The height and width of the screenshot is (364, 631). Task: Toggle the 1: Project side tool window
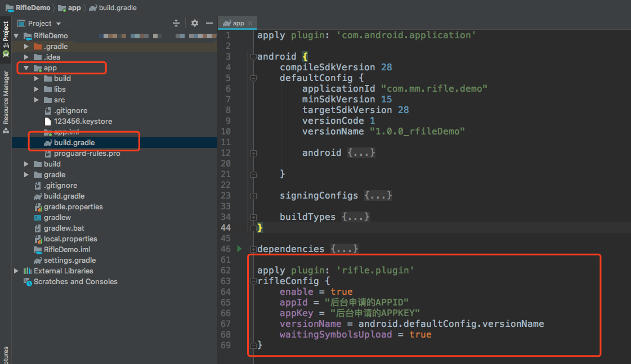click(6, 39)
